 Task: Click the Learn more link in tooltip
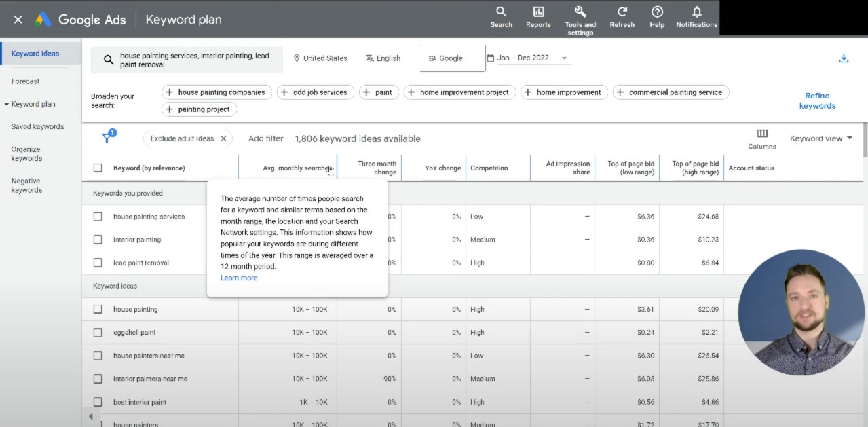[239, 278]
